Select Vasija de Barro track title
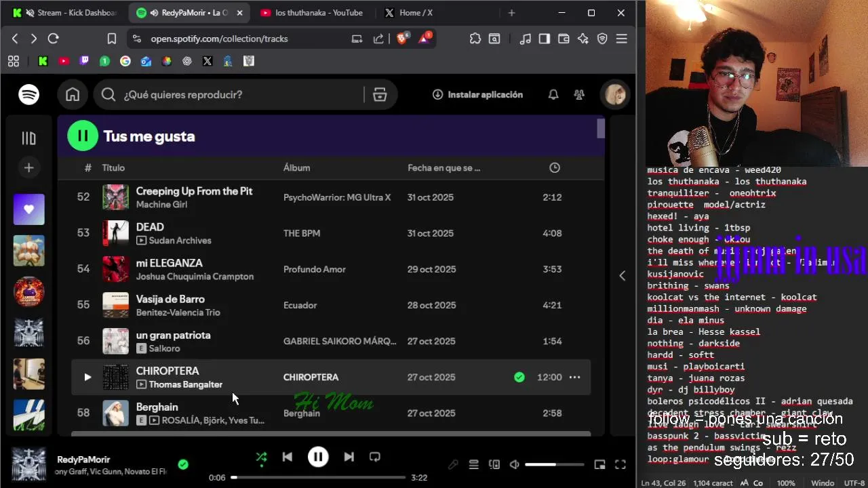This screenshot has height=488, width=868. [x=170, y=299]
